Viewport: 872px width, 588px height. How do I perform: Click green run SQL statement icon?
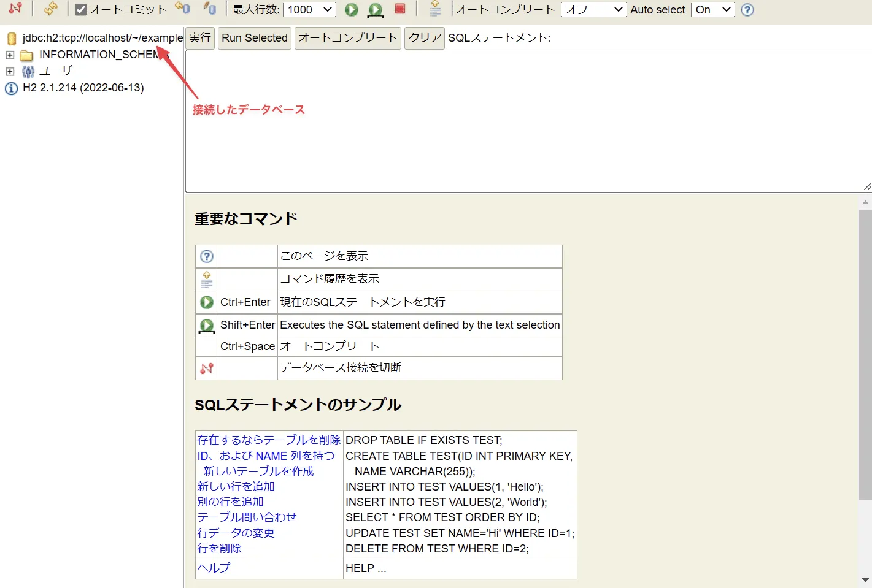click(x=351, y=9)
